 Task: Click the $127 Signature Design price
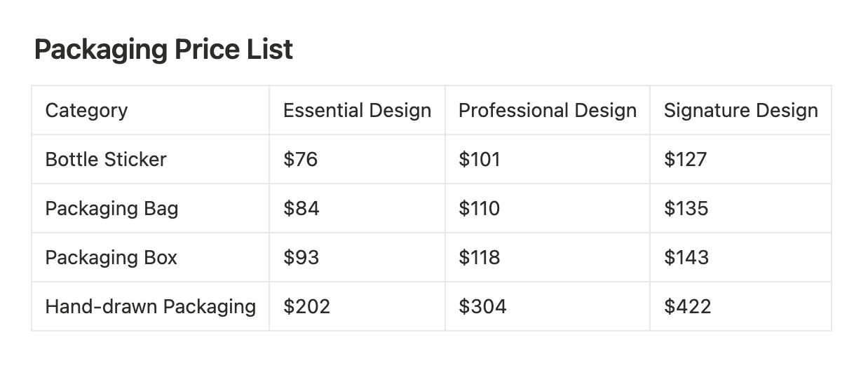point(685,160)
